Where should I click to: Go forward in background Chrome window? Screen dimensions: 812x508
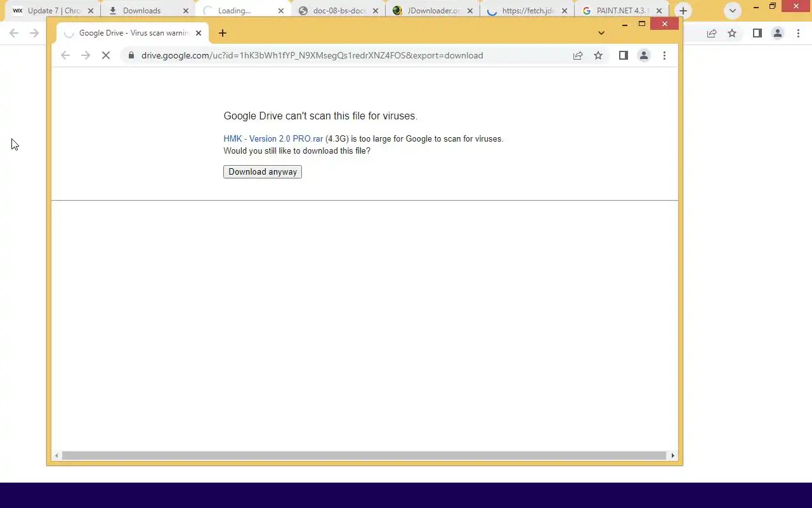point(34,33)
